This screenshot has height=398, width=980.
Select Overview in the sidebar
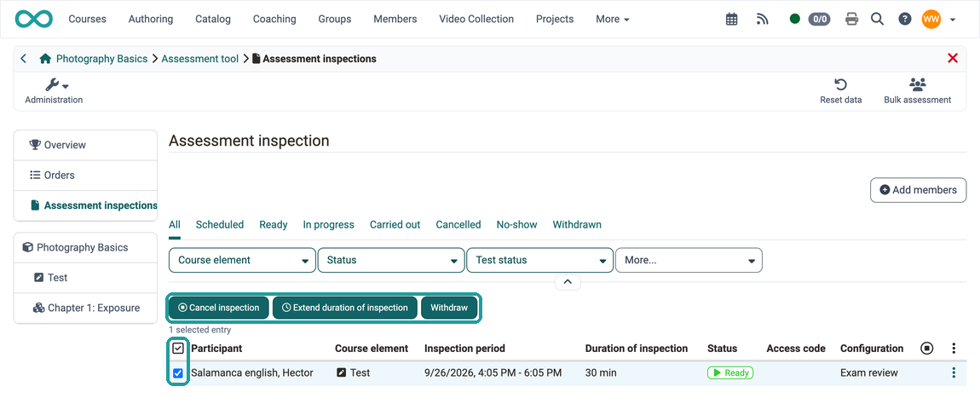click(x=85, y=145)
